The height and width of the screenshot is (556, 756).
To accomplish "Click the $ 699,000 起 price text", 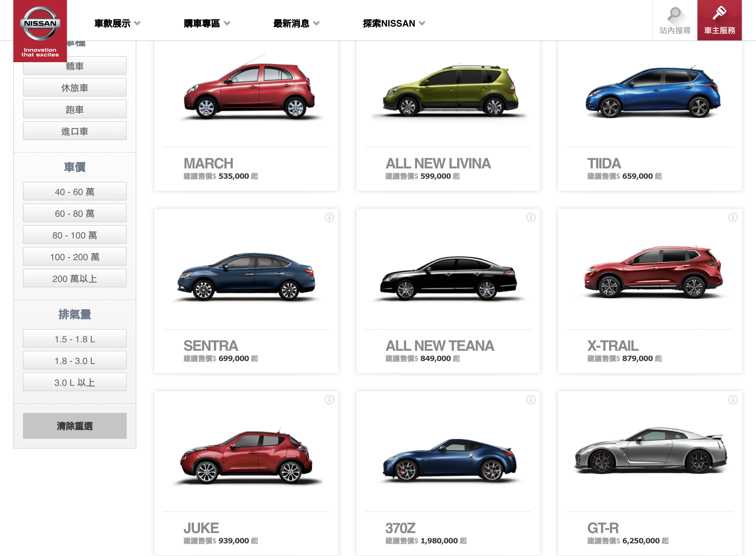I will (235, 358).
